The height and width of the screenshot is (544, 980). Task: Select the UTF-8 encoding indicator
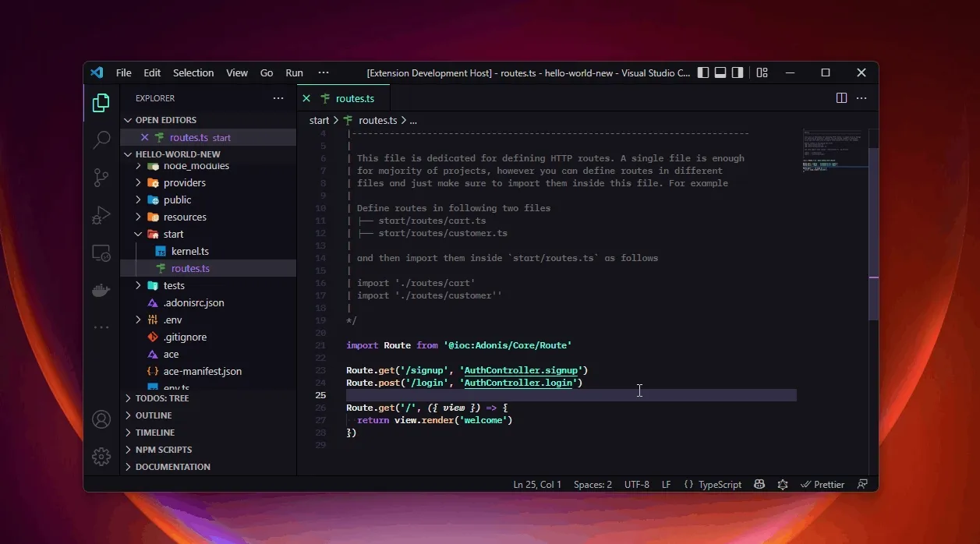click(636, 484)
